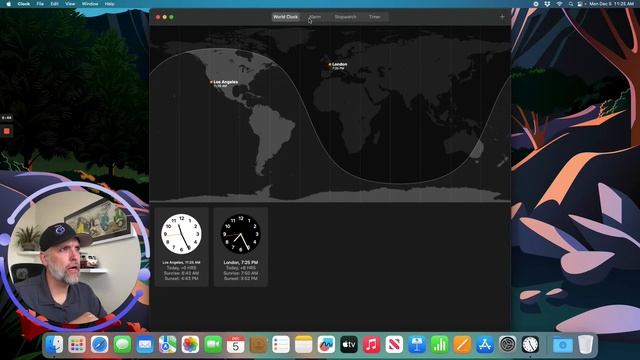Viewport: 640px width, 360px height.
Task: Open Wi-Fi status menu
Action: 559,4
